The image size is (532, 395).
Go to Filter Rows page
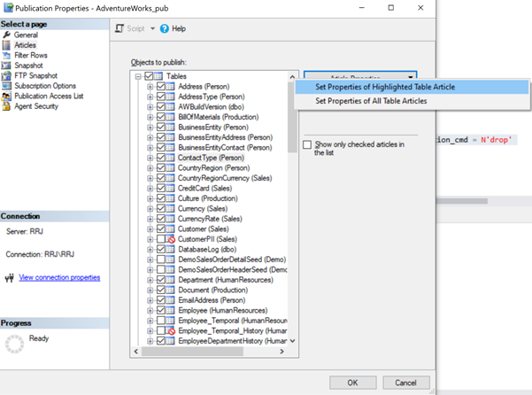click(31, 55)
